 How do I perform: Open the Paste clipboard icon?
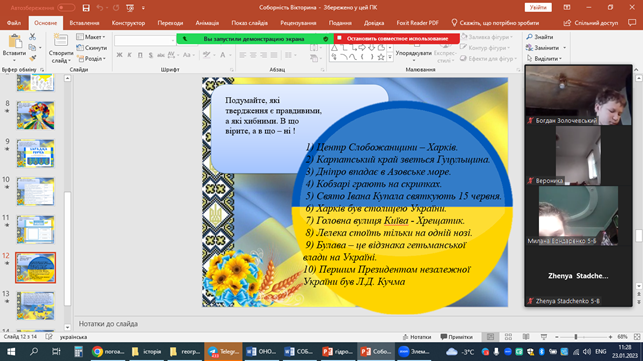tap(15, 41)
